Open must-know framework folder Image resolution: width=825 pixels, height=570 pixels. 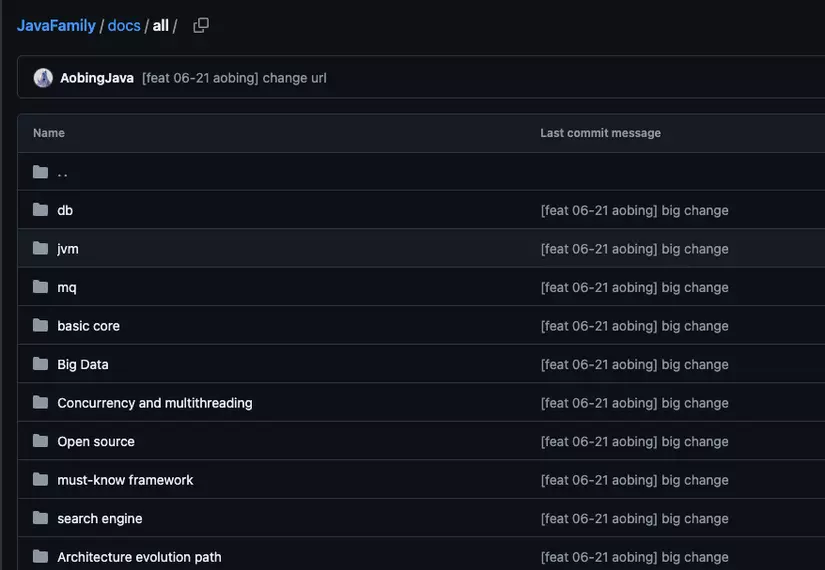point(125,480)
